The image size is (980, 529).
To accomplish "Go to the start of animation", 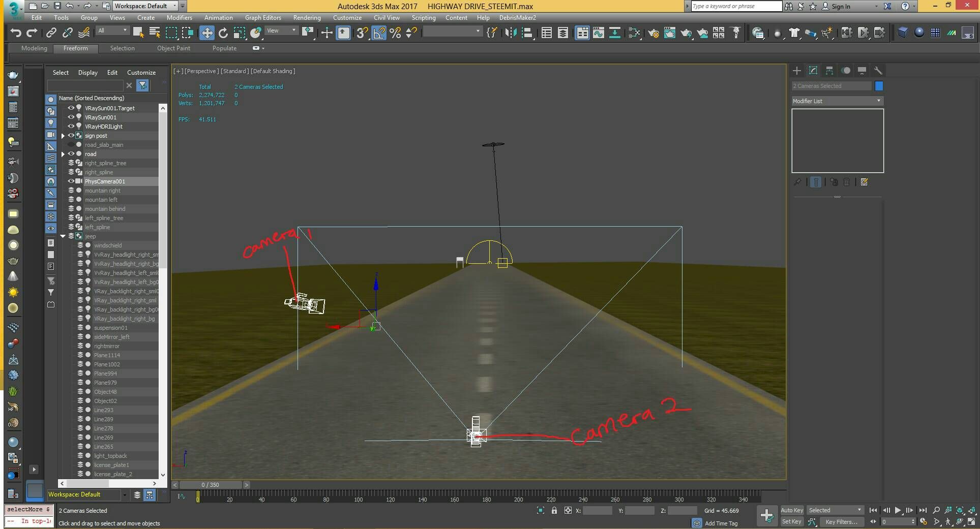I will click(873, 510).
